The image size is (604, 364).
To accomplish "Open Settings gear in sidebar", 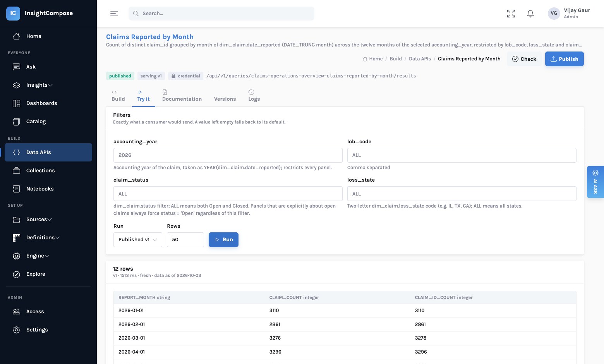I will click(48, 330).
